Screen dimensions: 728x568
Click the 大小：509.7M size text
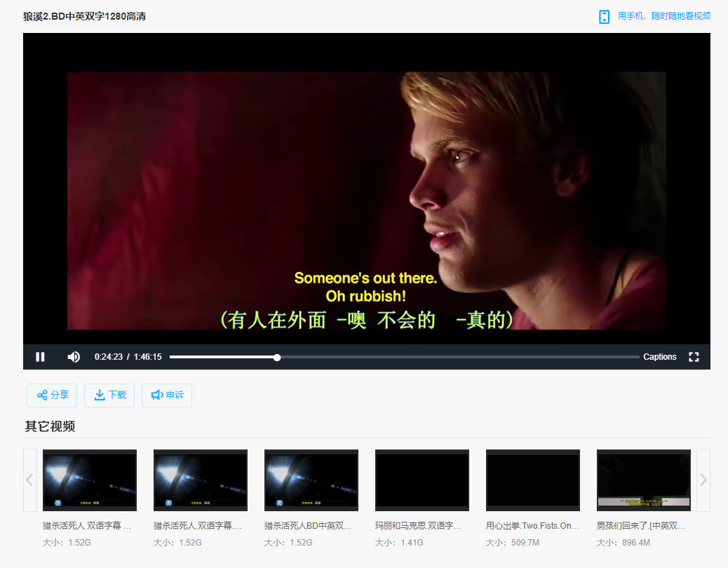(513, 543)
